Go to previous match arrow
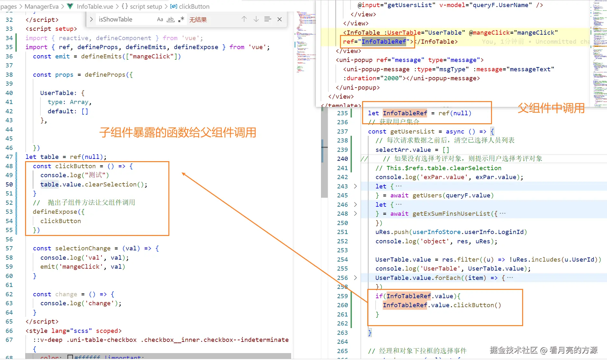 pos(244,19)
